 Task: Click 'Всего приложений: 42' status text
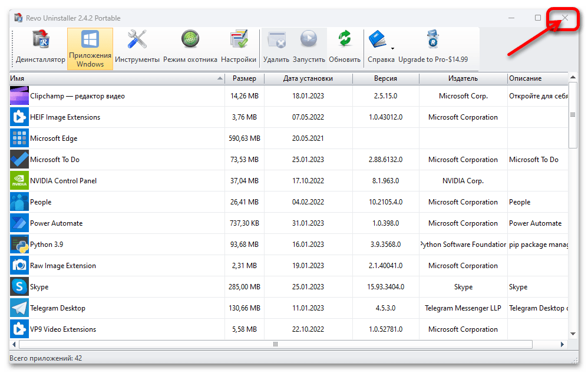(46, 358)
